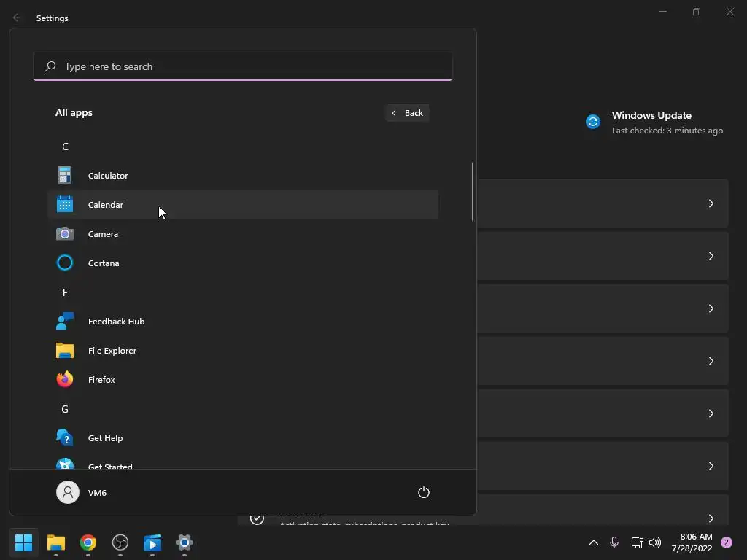747x560 pixels.
Task: Open the Calculator app icon
Action: click(65, 175)
